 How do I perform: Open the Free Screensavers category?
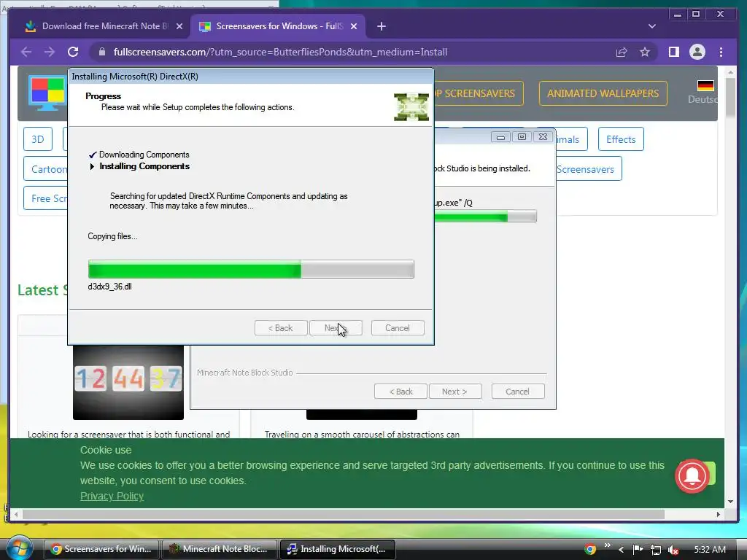(x=46, y=198)
